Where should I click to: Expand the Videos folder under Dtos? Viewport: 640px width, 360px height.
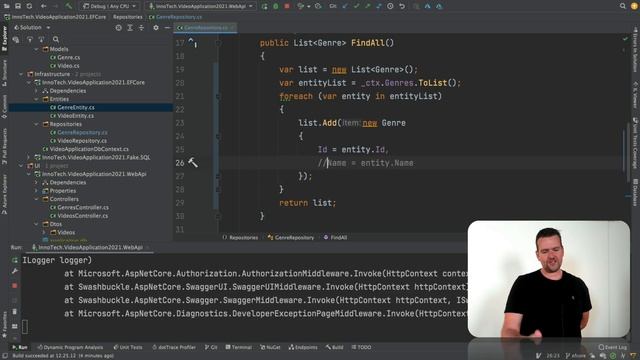click(x=44, y=232)
